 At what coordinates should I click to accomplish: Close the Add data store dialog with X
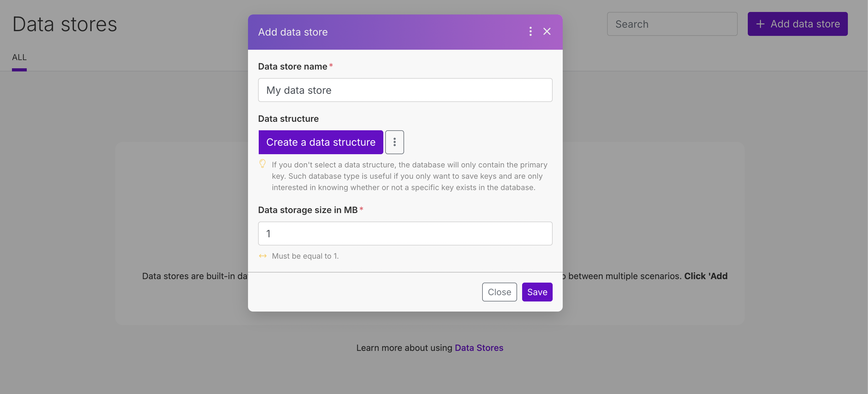[547, 32]
